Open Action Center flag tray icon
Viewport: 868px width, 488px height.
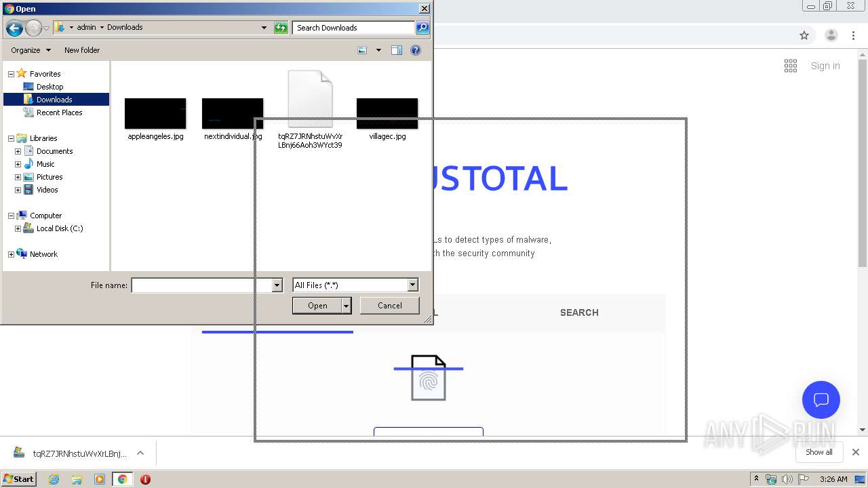pyautogui.click(x=804, y=479)
